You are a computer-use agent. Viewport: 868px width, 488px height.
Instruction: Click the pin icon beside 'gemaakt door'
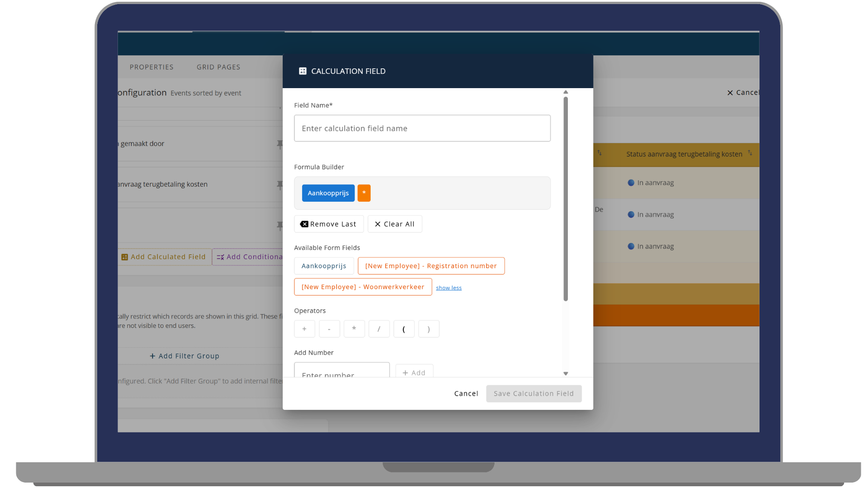[280, 144]
